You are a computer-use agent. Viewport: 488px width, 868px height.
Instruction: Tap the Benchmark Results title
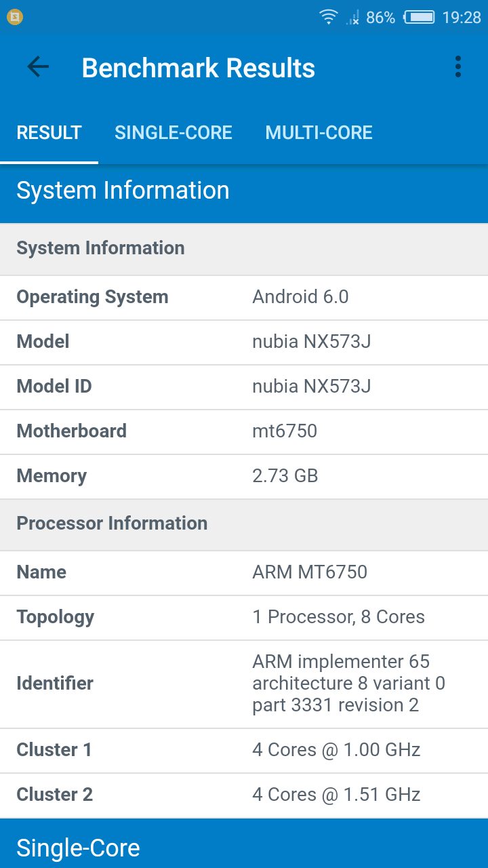198,68
